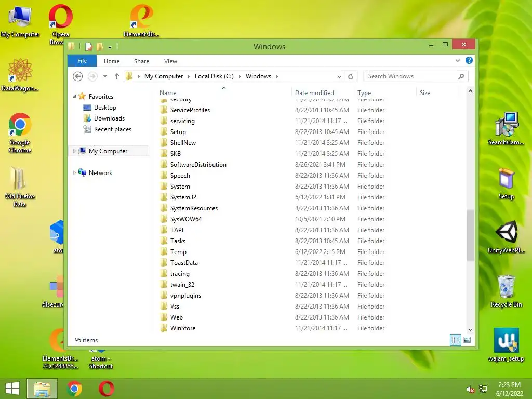Viewport: 532px width, 399px height.
Task: Select the SysWOW64 folder icon
Action: [164, 219]
